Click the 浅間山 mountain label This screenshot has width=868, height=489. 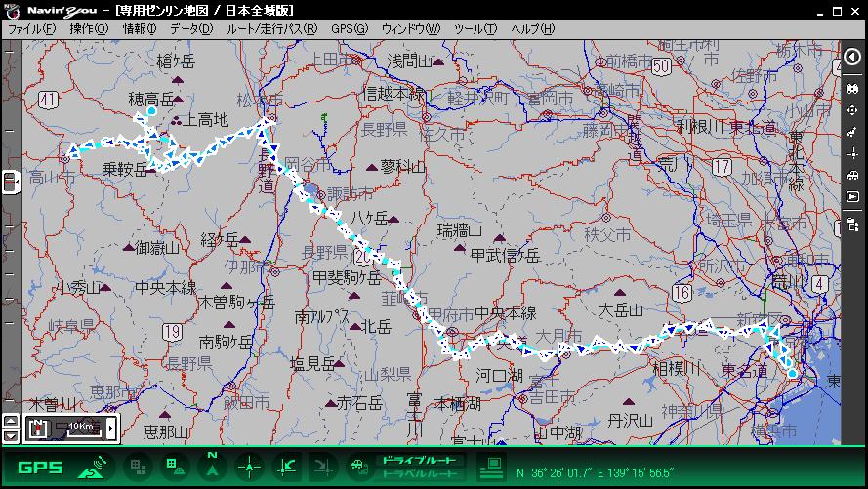pos(410,61)
